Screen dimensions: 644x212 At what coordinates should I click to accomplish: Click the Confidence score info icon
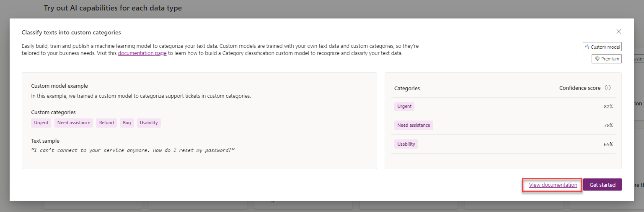tap(608, 88)
